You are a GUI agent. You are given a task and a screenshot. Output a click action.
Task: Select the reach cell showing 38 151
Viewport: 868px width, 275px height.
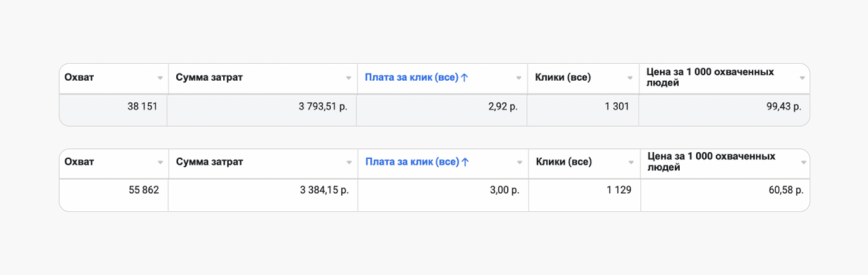(x=143, y=107)
